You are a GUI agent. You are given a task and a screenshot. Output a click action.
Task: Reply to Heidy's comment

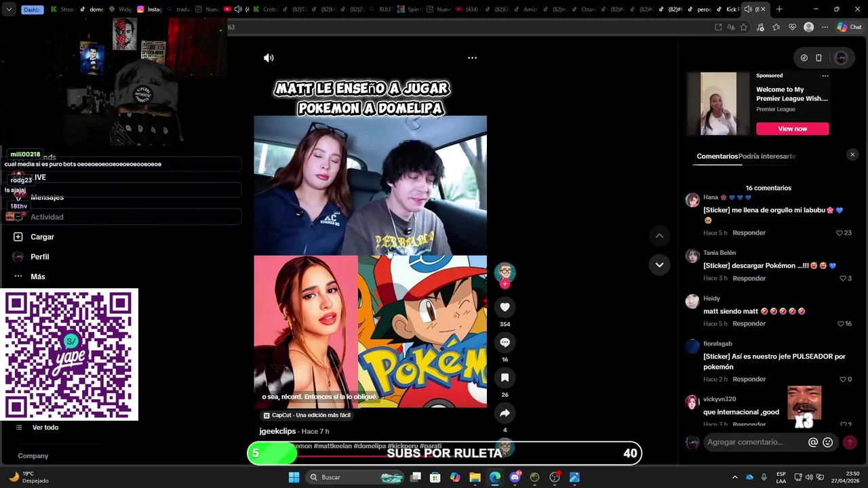point(749,324)
